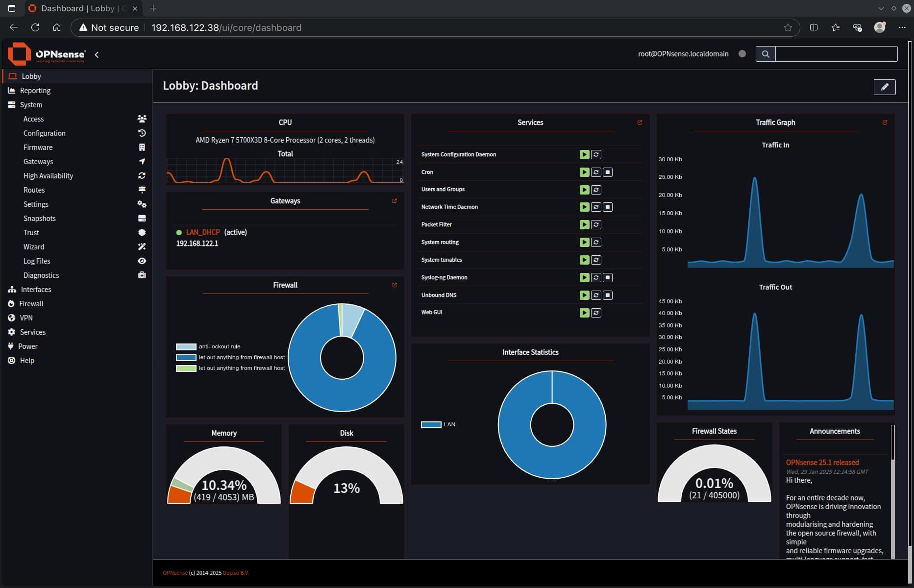This screenshot has width=914, height=588.
Task: Open the Reporting sidebar menu
Action: click(35, 90)
